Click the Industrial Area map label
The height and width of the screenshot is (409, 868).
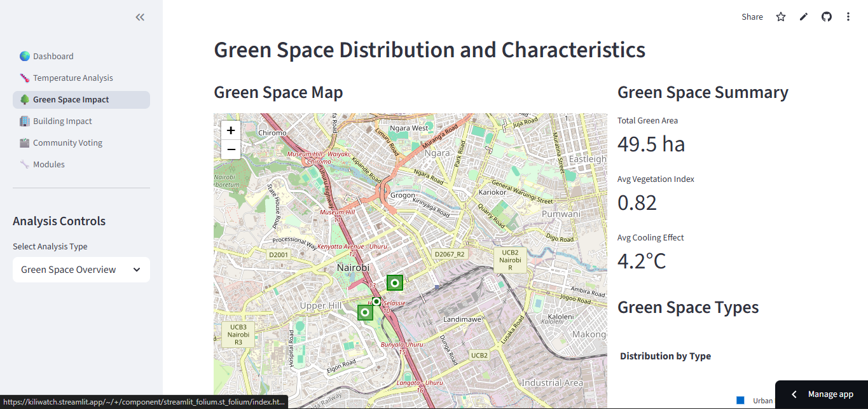pos(552,383)
